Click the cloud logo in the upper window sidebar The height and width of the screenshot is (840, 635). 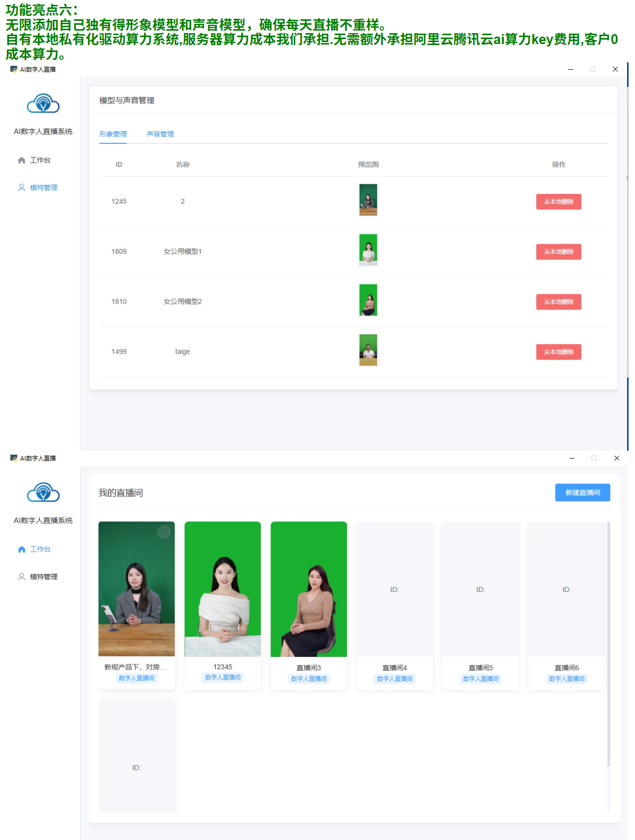(43, 104)
